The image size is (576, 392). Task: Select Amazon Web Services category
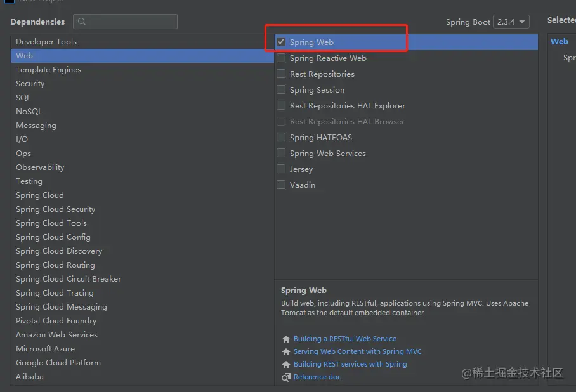pyautogui.click(x=142, y=335)
